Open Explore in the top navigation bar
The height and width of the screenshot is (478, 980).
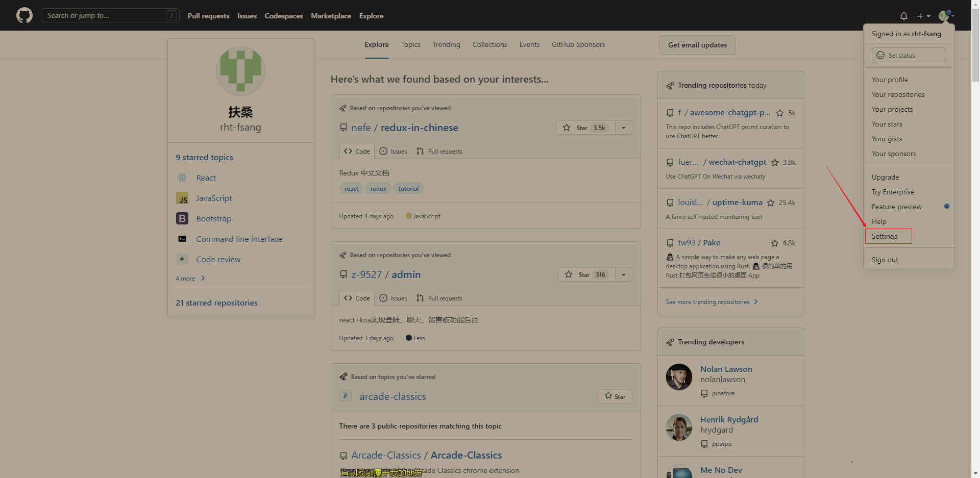[371, 16]
